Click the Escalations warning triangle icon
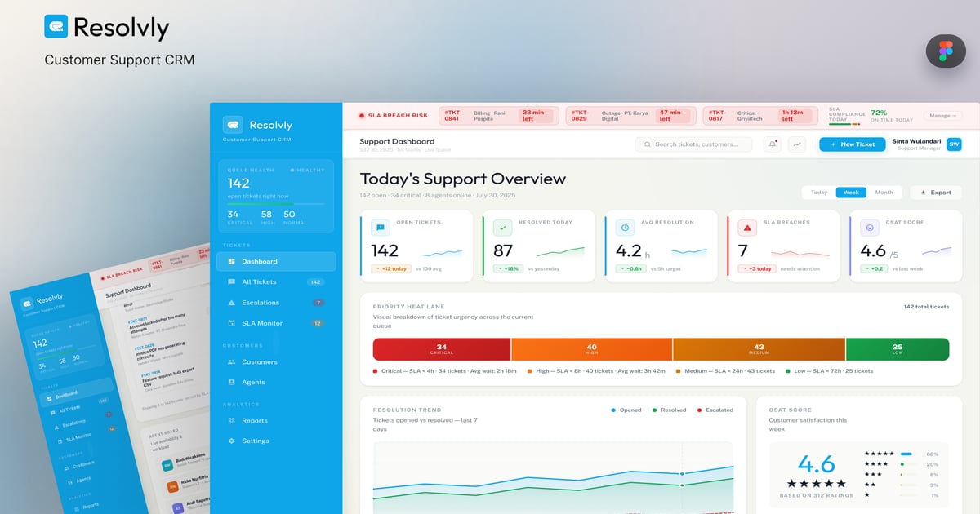980x514 pixels. click(x=232, y=303)
